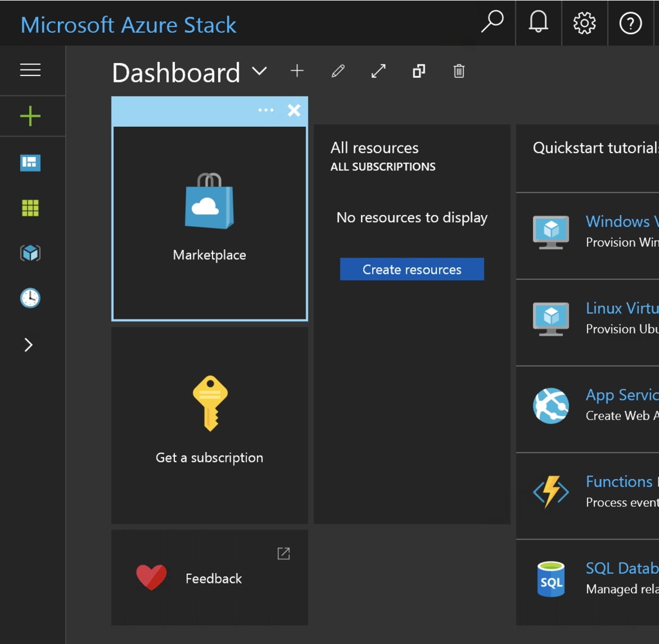Delete dashboard with trash icon
Viewport: 659px width, 644px height.
click(459, 71)
